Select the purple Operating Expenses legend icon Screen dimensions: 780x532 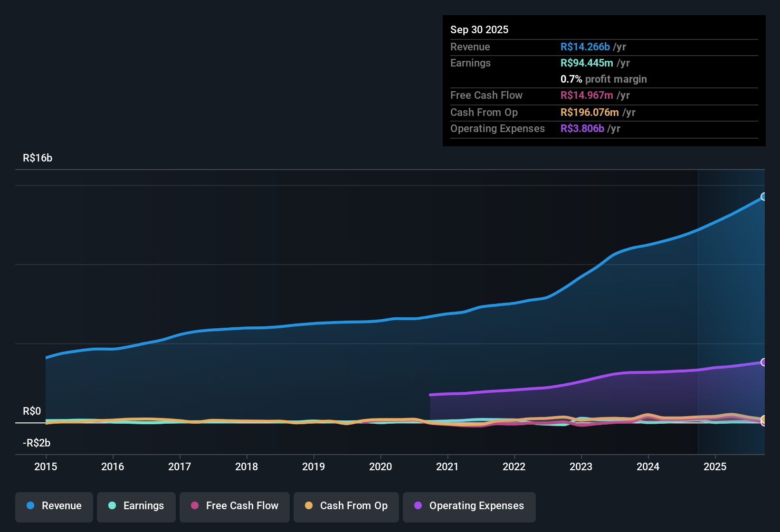418,506
